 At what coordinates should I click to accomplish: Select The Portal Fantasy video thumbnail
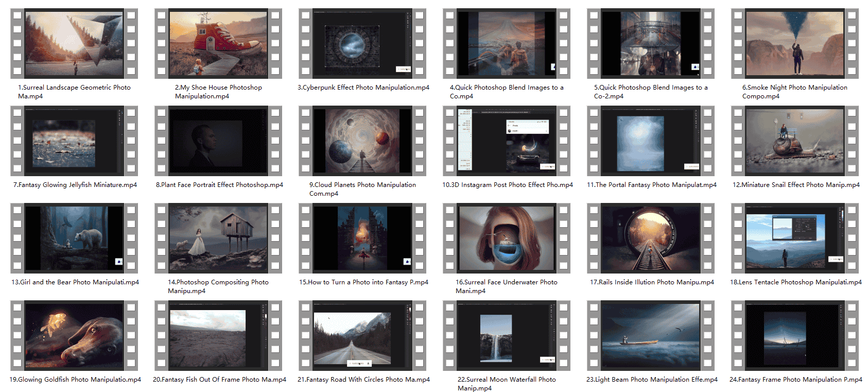click(x=651, y=141)
